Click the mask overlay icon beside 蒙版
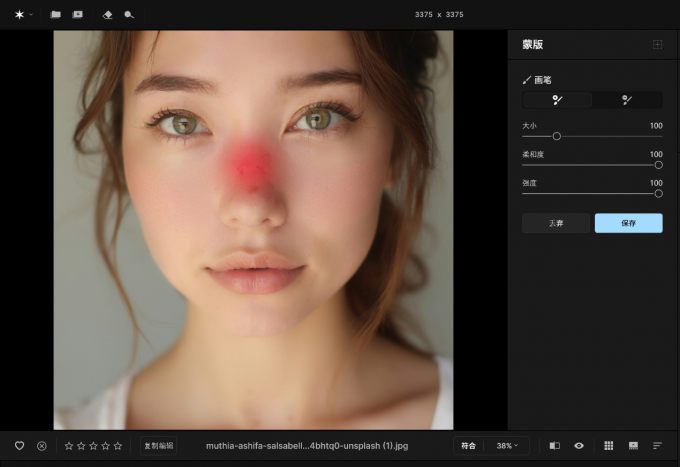This screenshot has height=467, width=680. pos(657,44)
